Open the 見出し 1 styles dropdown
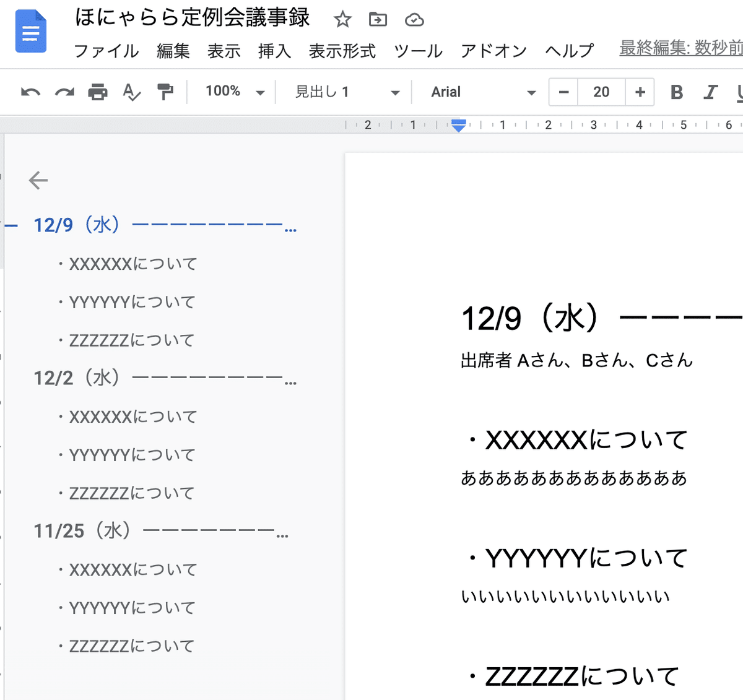743x700 pixels. click(344, 91)
